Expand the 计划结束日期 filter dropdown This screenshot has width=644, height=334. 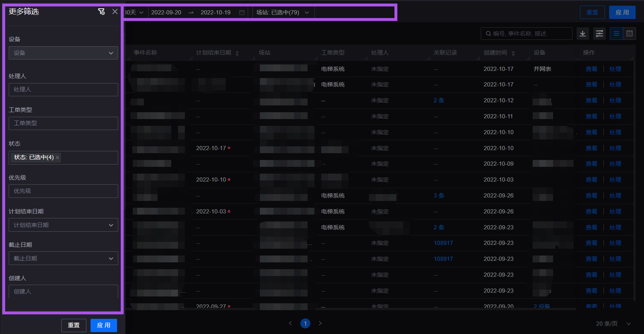[x=63, y=225]
